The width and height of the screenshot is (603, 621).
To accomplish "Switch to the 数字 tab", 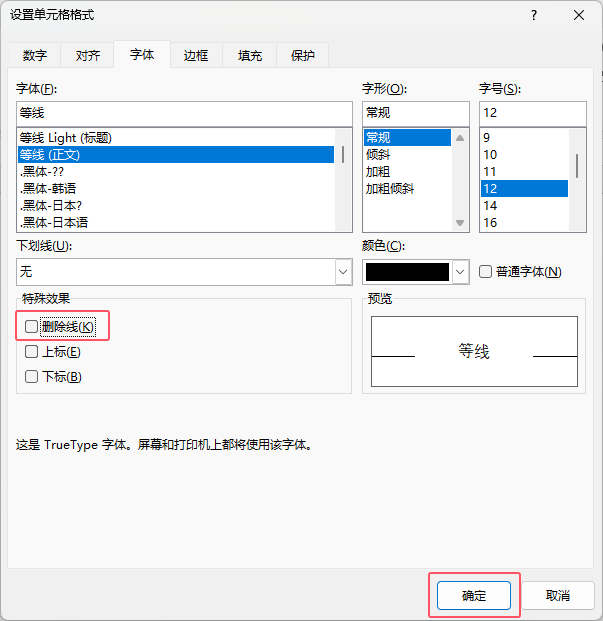I will tap(35, 55).
